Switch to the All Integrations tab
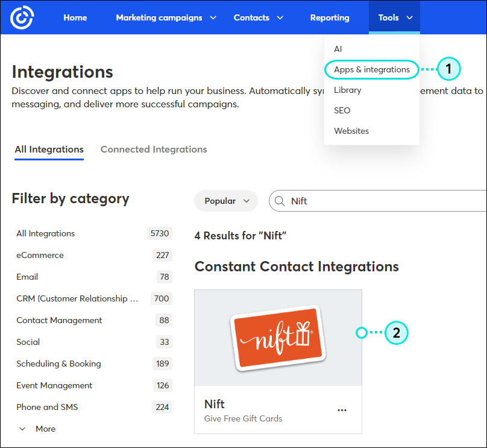Screen dimensions: 487x448 coord(49,150)
